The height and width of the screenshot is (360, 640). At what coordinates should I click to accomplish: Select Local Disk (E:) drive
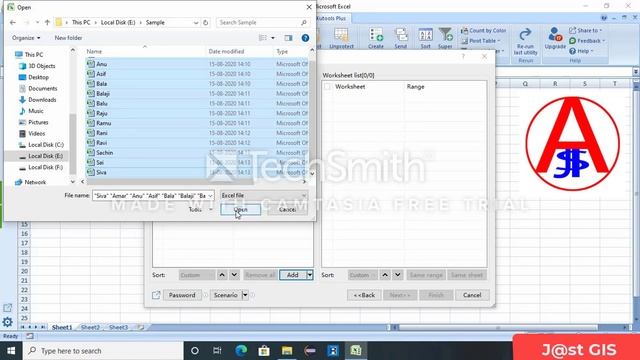coord(45,156)
